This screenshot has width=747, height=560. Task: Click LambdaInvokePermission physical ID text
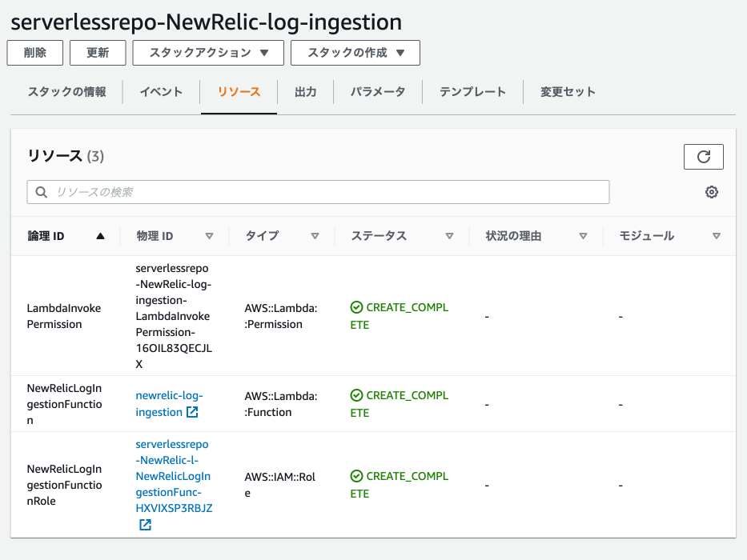pyautogui.click(x=174, y=316)
